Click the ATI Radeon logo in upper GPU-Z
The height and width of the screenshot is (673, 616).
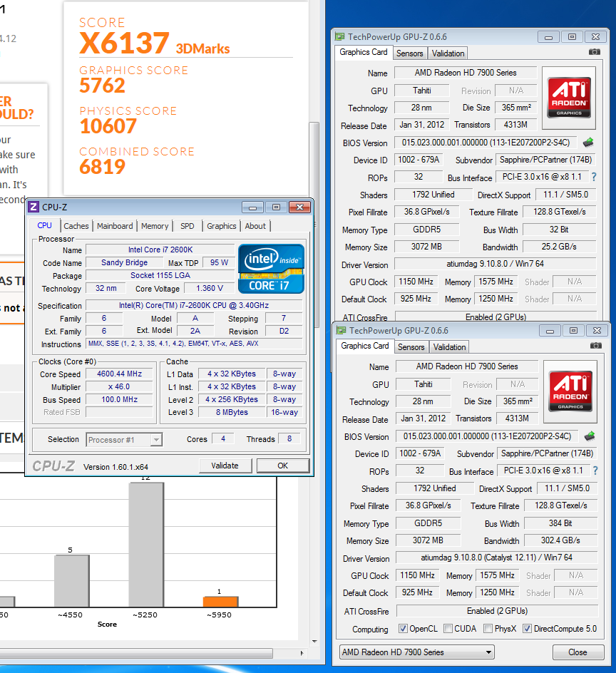coord(569,98)
